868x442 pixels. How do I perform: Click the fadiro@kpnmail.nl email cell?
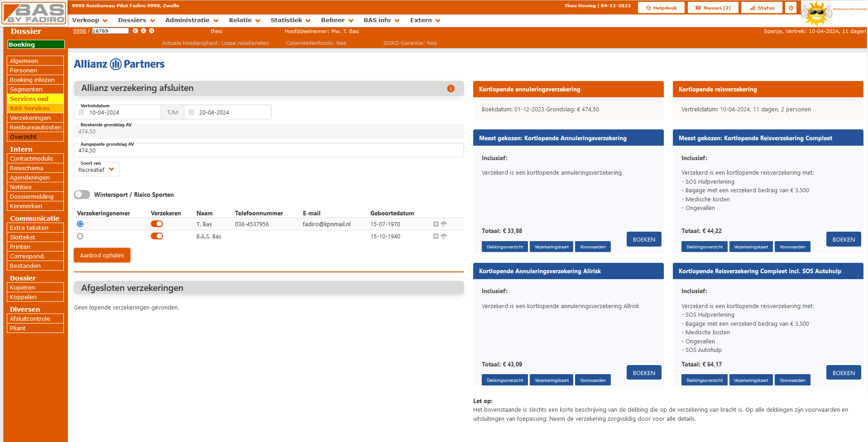coord(326,224)
